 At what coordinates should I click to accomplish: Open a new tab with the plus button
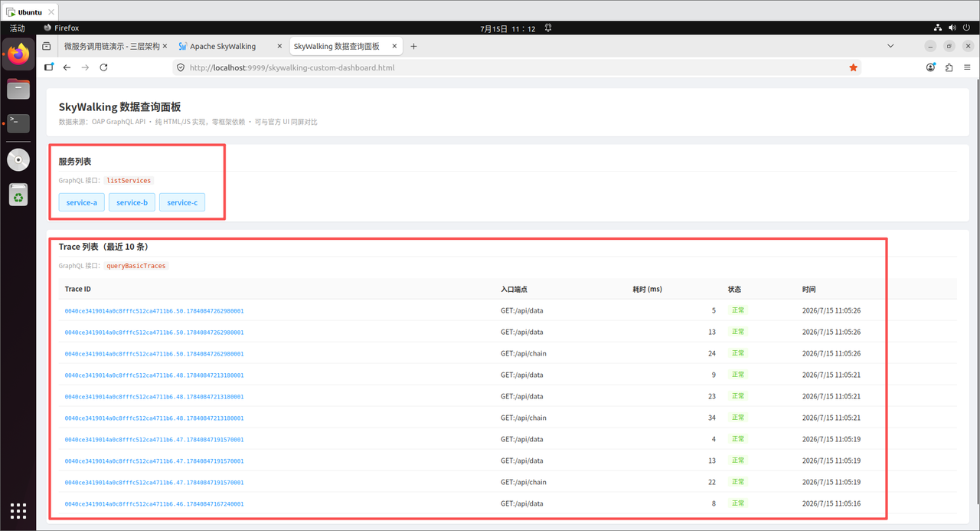click(413, 46)
